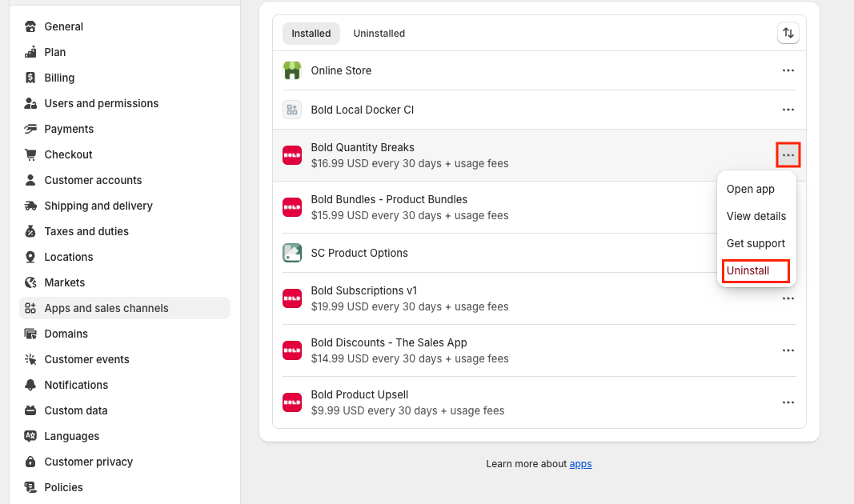Click the Bold Bundles - Product Bundles name
Viewport: 854px width, 504px height.
click(389, 199)
